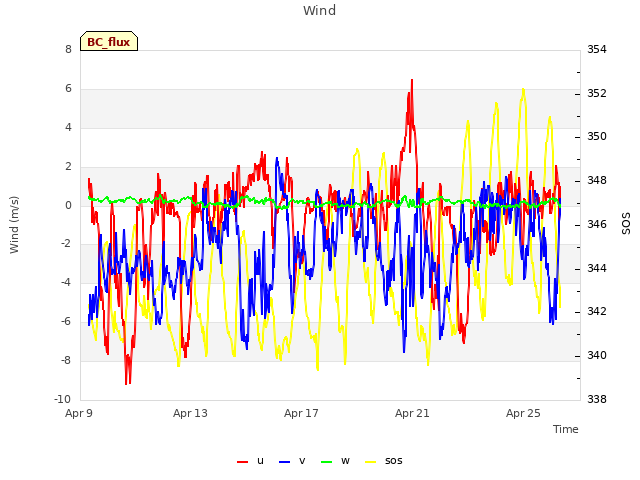Viewport: 640px width, 480px height.
Task: Click the Apr 25 tick label
Action: point(523,413)
